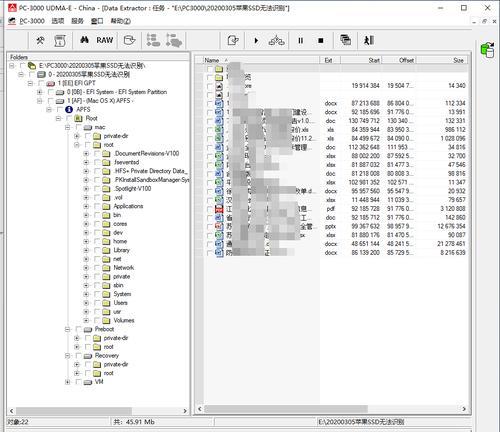Tick checkbox for the pdf file row
The width and height of the screenshot is (500, 432).
coord(209,209)
